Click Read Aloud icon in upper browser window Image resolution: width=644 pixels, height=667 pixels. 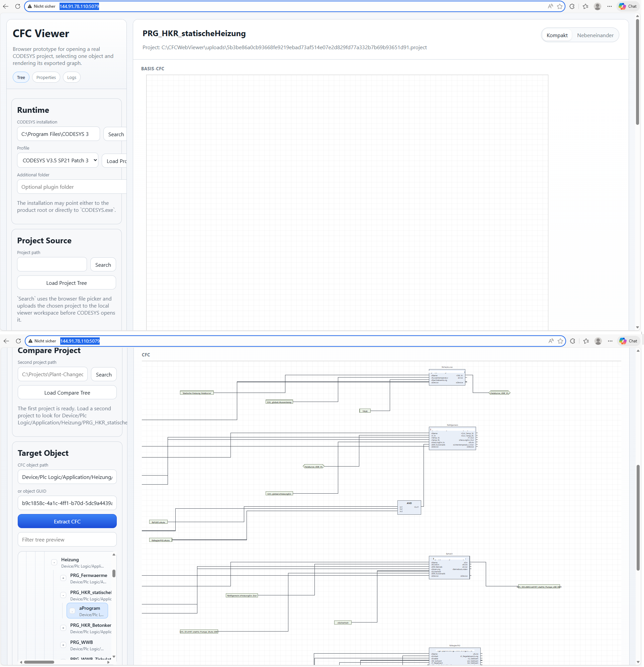(x=550, y=6)
